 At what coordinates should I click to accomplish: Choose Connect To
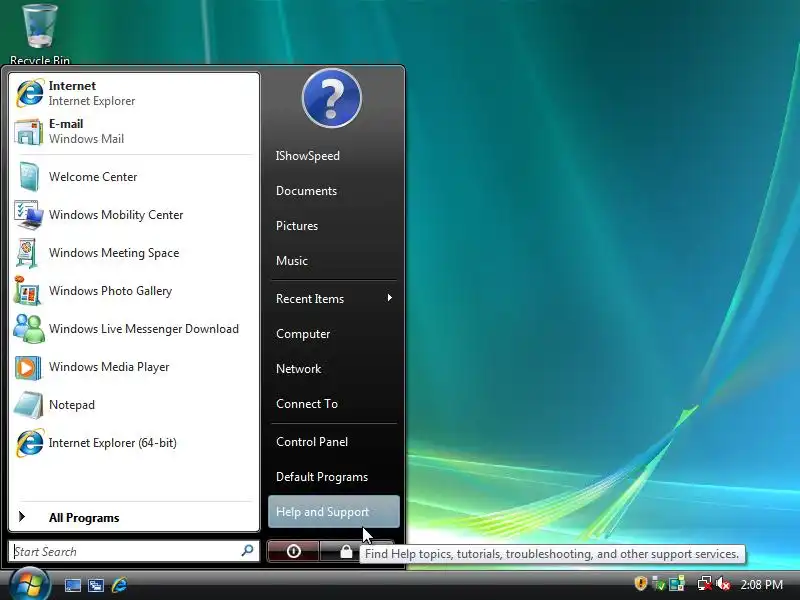click(x=333, y=404)
